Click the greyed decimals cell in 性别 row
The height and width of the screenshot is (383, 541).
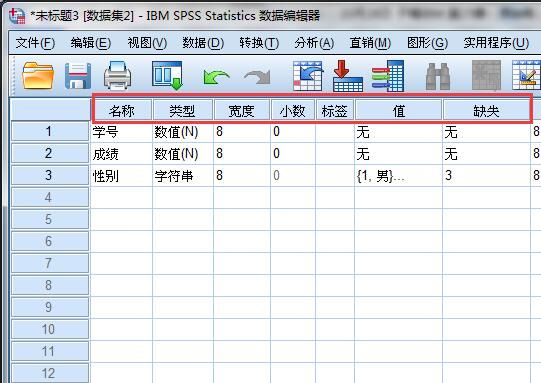(x=293, y=176)
